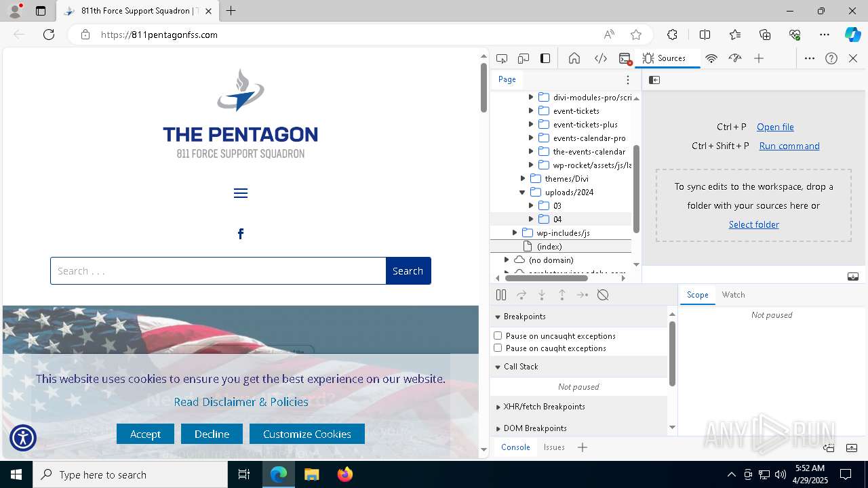Open the accessibility widget button
868x488 pixels.
(x=23, y=438)
